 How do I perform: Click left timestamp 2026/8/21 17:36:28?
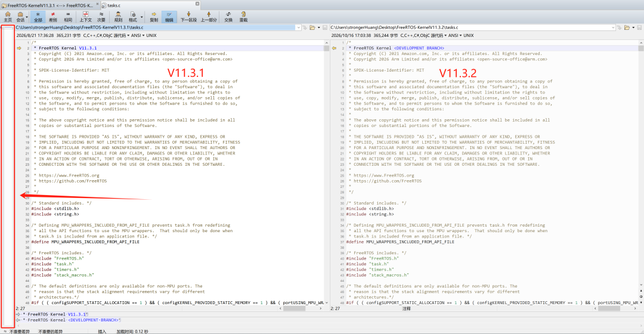pos(35,35)
